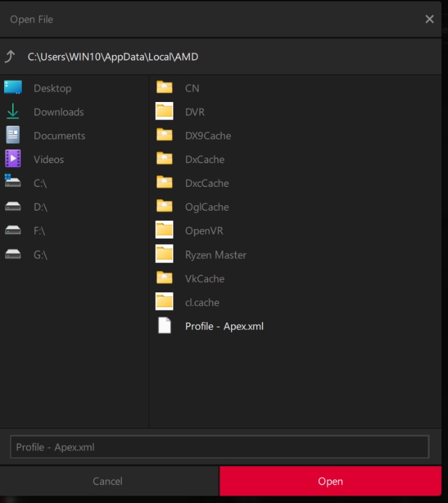Select the DVR folder name

click(195, 112)
